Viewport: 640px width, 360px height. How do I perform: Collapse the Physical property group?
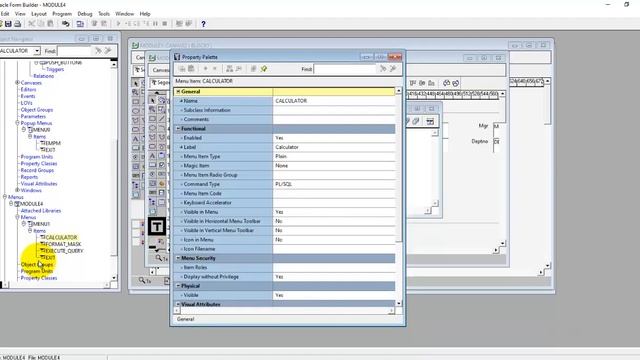pos(178,286)
